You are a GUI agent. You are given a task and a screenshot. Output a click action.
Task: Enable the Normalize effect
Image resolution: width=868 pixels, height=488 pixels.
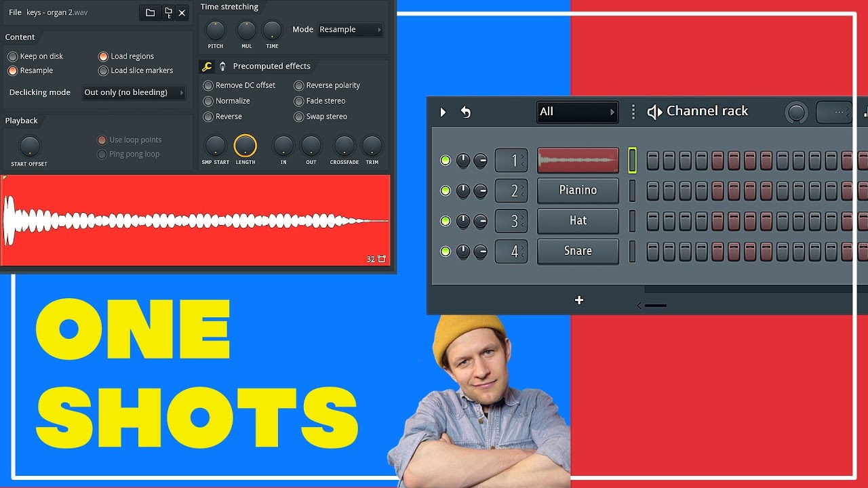pyautogui.click(x=227, y=101)
